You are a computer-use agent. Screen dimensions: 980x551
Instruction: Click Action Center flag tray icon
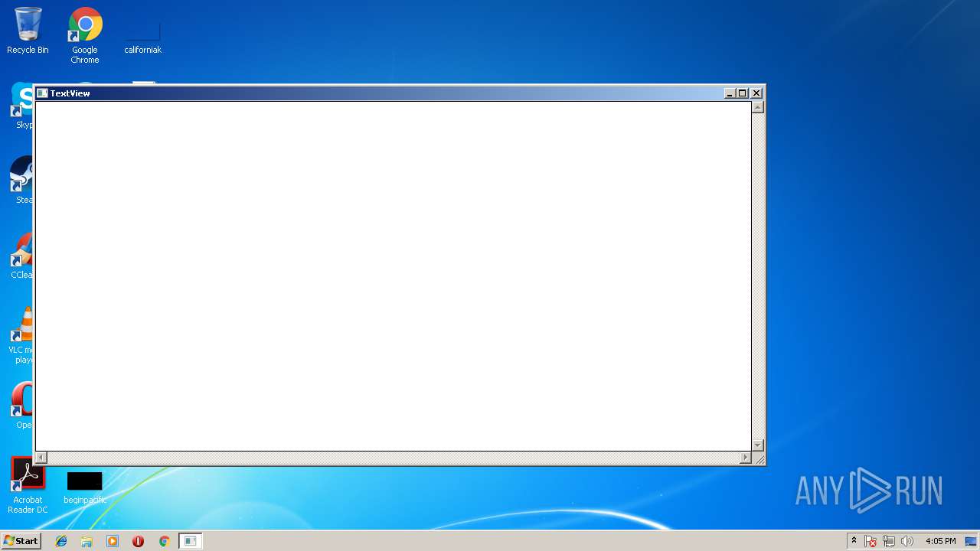871,541
